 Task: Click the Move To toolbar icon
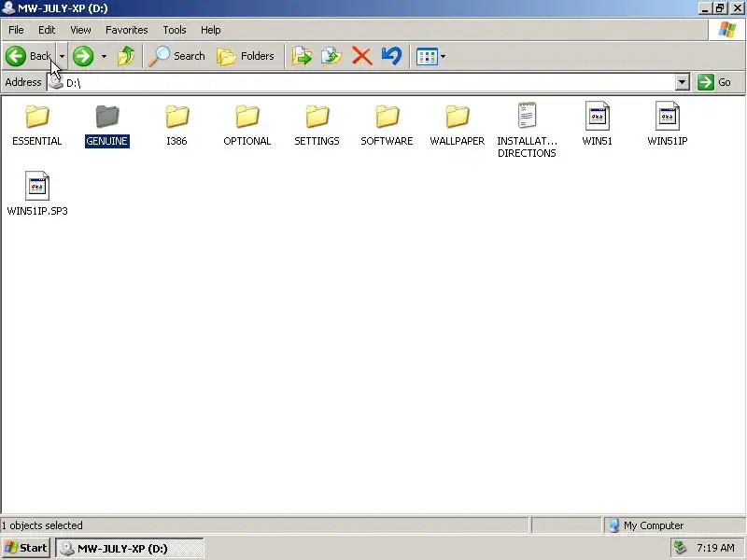[302, 56]
